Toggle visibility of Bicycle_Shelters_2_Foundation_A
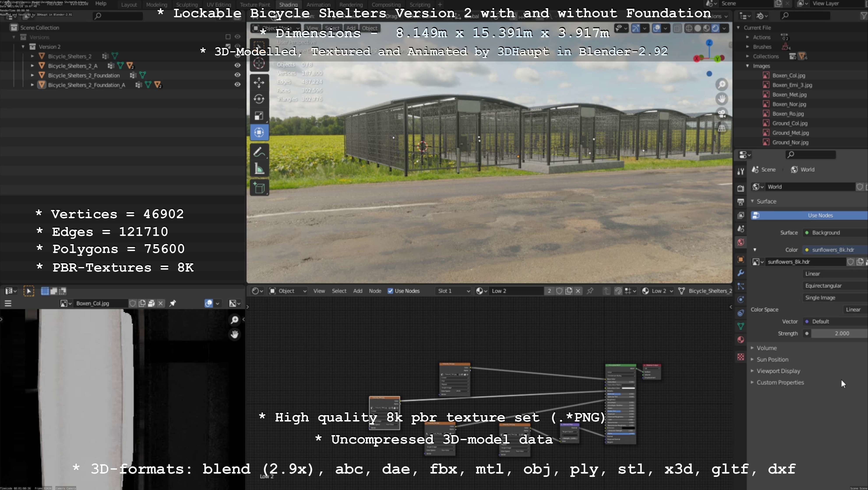 coord(238,84)
